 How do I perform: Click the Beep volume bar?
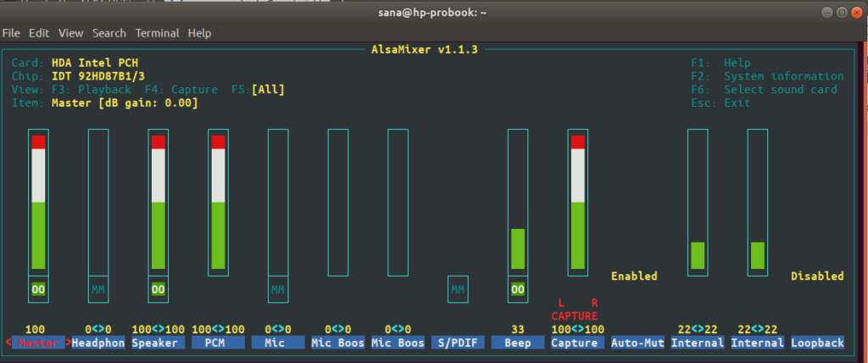pyautogui.click(x=518, y=203)
